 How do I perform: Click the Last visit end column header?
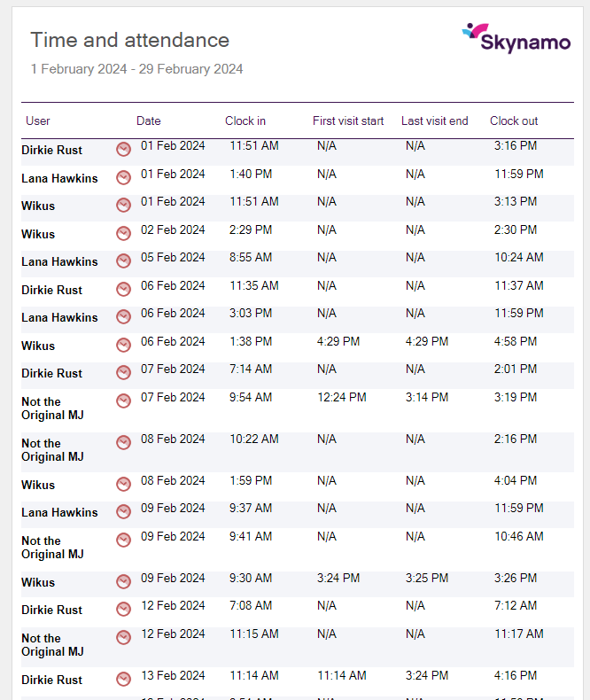434,121
